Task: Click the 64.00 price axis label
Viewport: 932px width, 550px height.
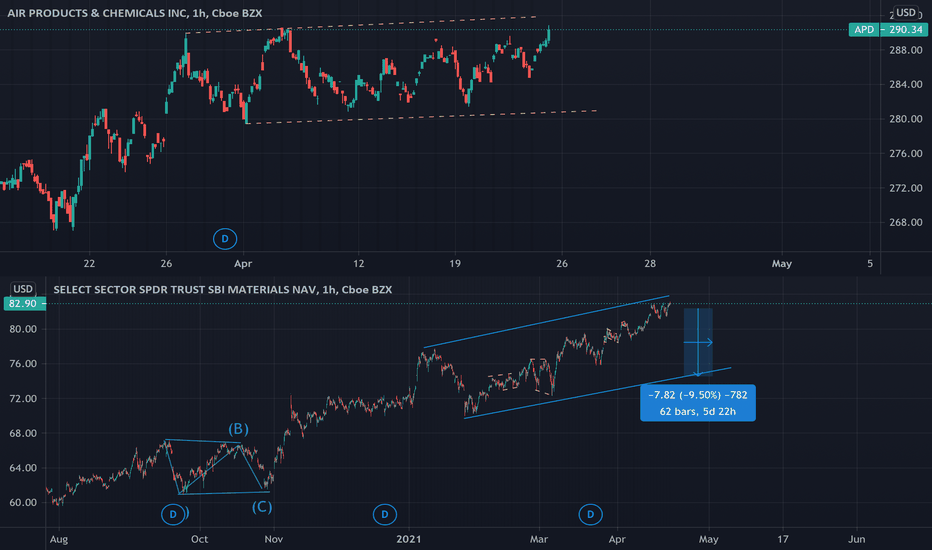Action: [23, 467]
